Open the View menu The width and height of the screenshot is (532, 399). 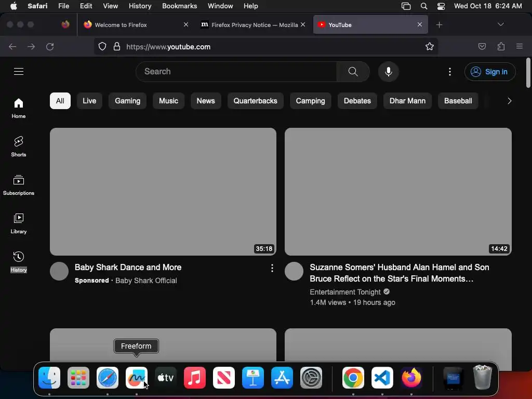pos(110,6)
